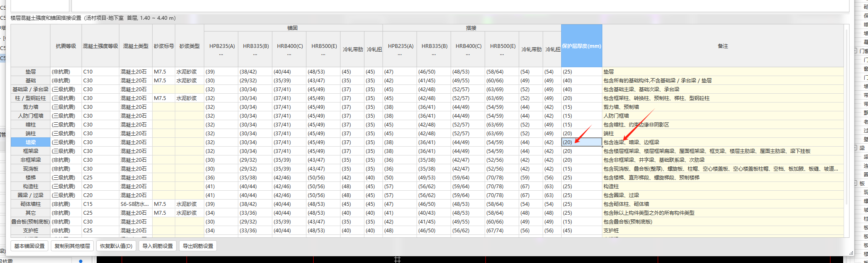Select the 楼梯 row header
Screen dimensions: 868x263
[x=31, y=178]
